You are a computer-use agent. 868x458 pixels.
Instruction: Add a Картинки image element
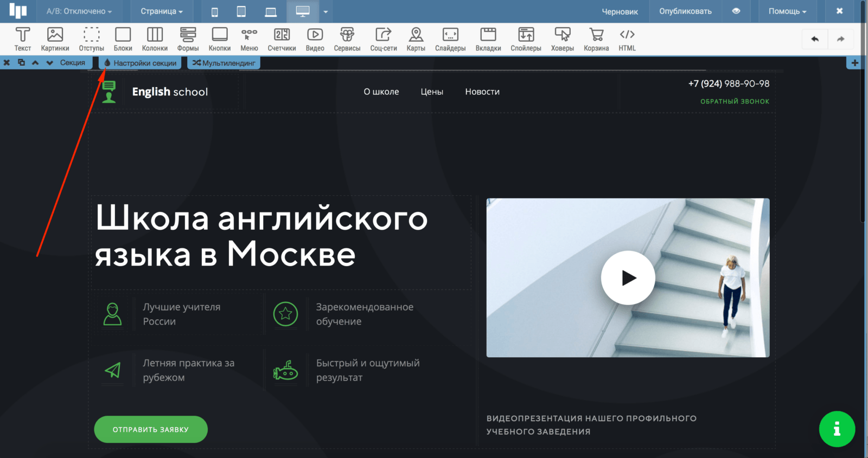[x=55, y=40]
